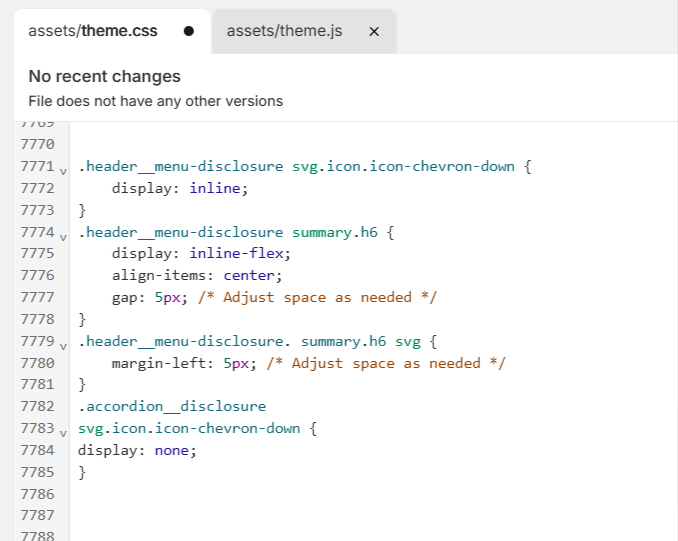Click the unsaved-changes dot on theme.css tab
Viewport: 678px width, 541px height.
[x=188, y=31]
